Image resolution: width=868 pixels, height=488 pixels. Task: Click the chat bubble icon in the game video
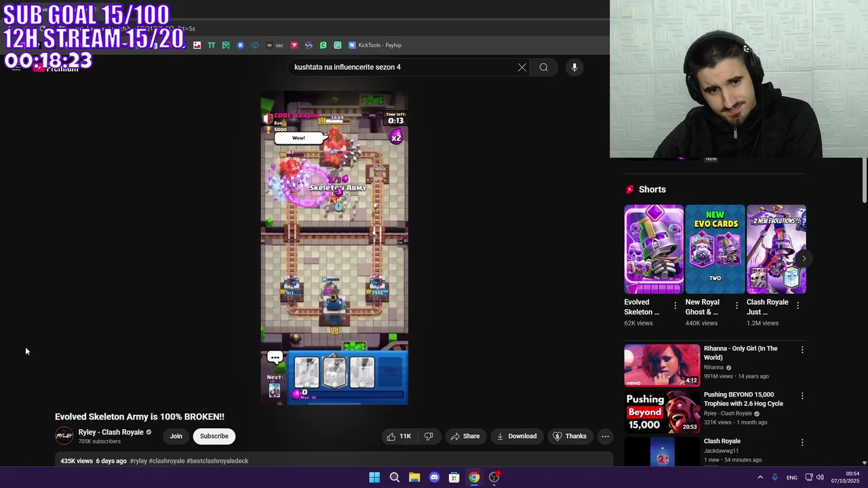(x=275, y=357)
